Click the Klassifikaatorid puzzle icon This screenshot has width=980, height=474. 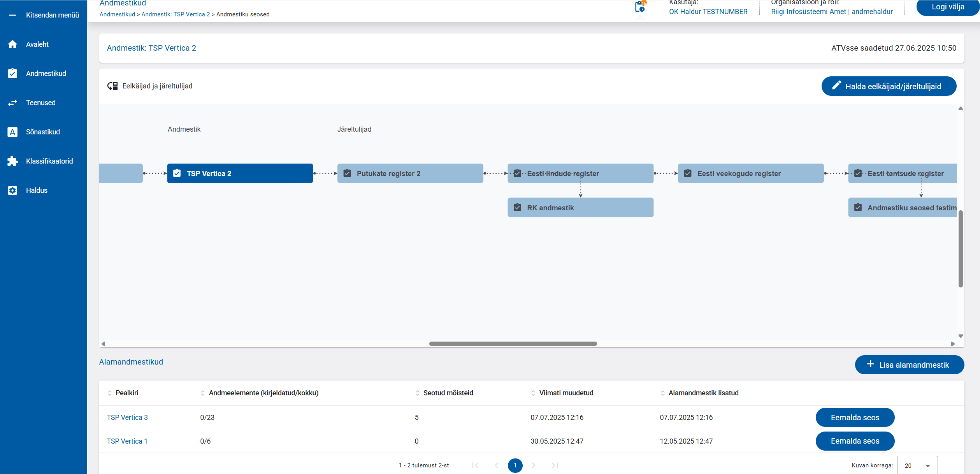(12, 161)
